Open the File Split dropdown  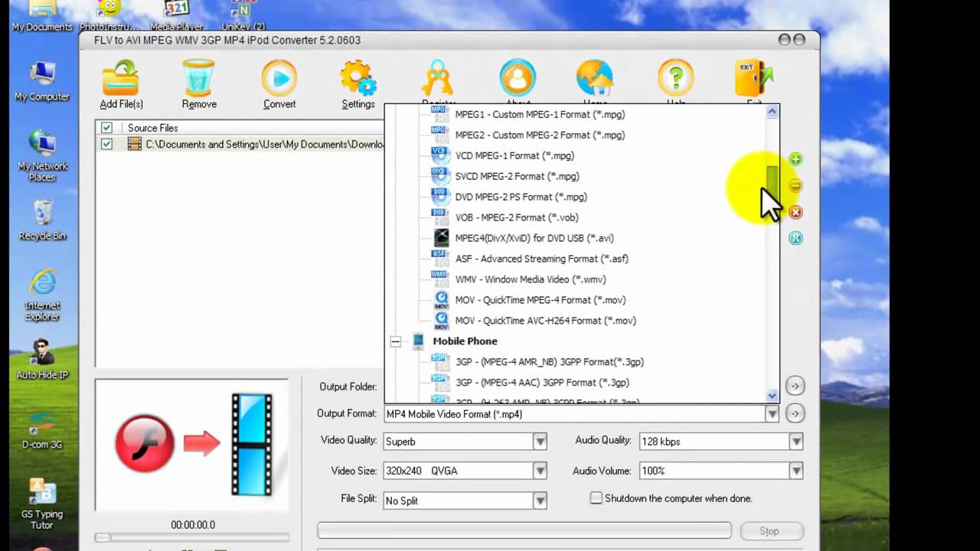[540, 500]
